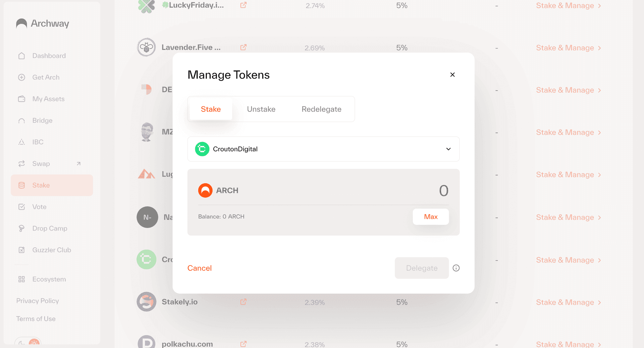The image size is (644, 348).
Task: Open the Vote page
Action: tap(39, 207)
